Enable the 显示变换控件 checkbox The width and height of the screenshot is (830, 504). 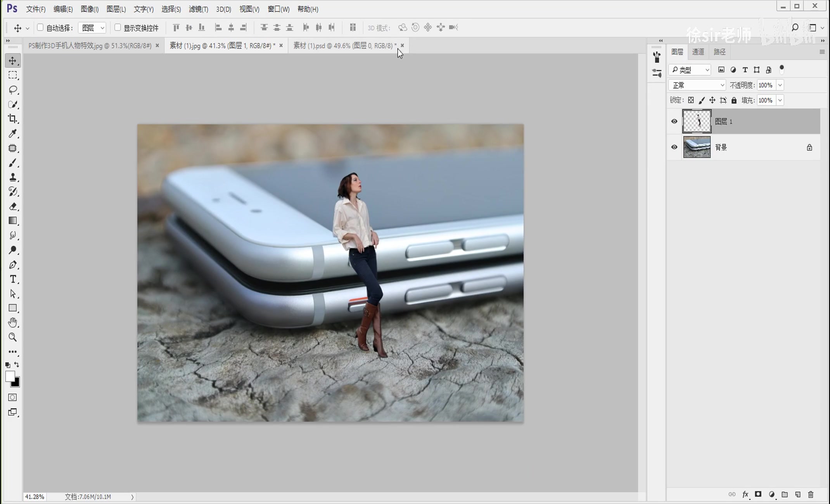coord(118,28)
